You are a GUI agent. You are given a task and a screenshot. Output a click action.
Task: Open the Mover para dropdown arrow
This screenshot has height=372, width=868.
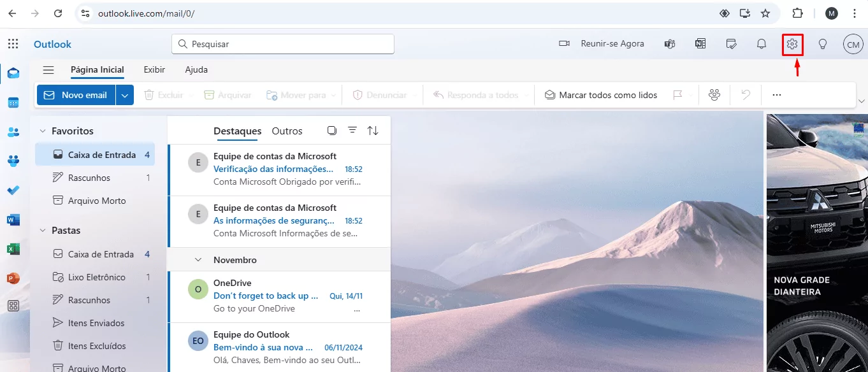[333, 95]
